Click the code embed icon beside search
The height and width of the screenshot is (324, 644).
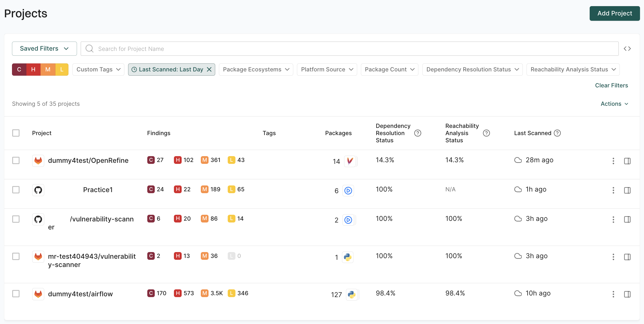(x=627, y=49)
